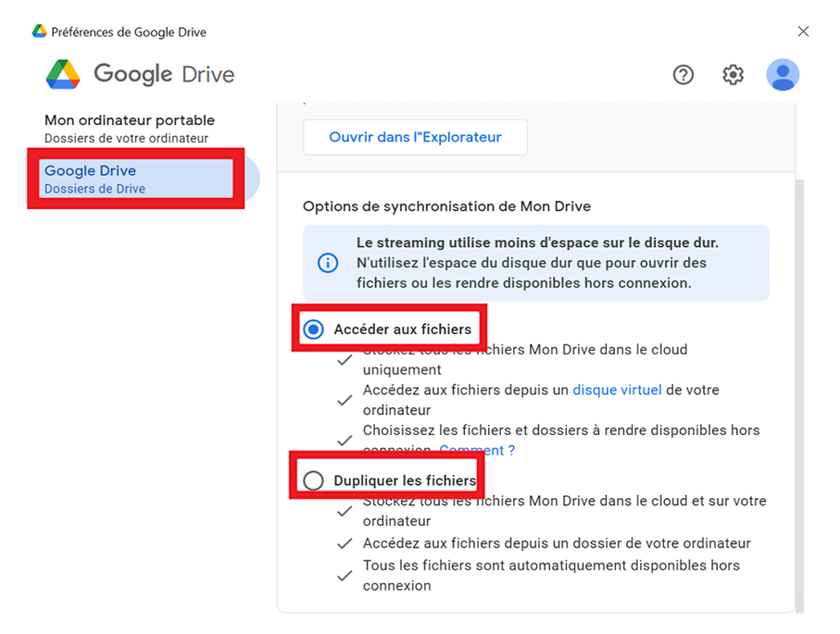The height and width of the screenshot is (634, 840).
Task: Click the info icon in streaming notice
Action: pos(328,263)
